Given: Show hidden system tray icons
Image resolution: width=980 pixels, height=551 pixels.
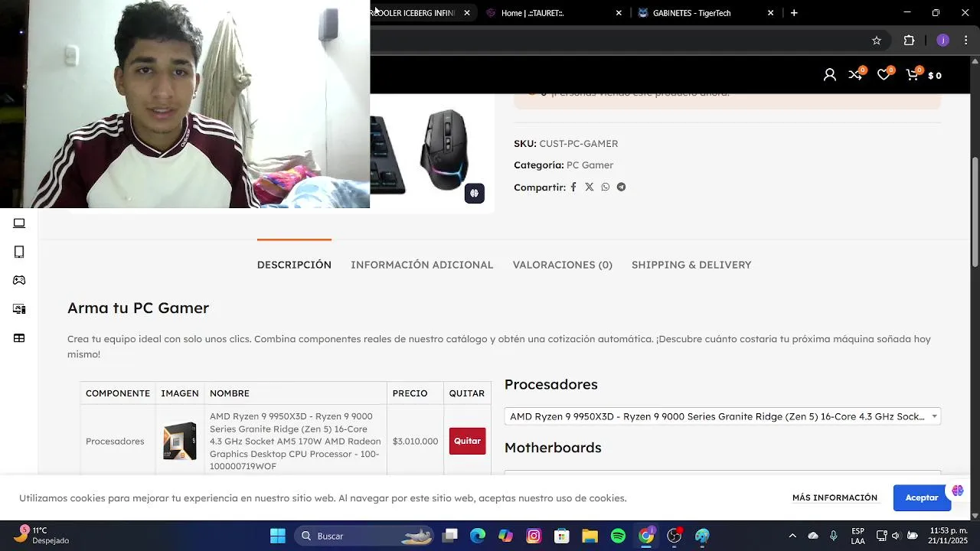Looking at the screenshot, I should (x=792, y=536).
